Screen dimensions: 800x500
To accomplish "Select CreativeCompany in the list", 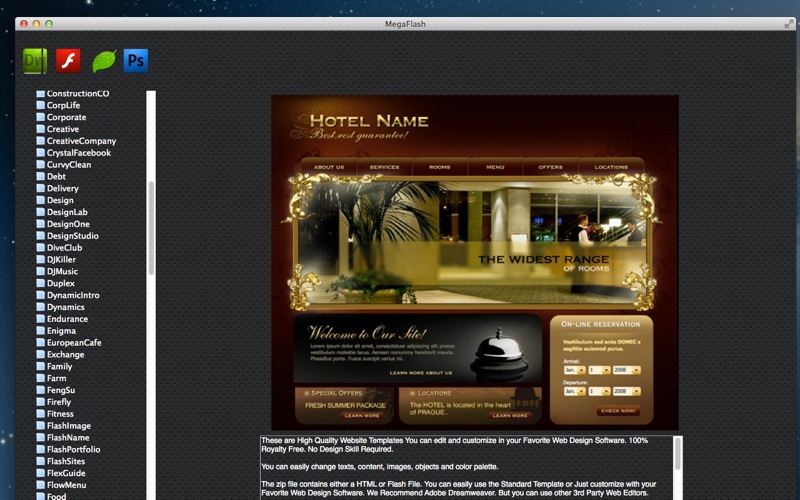I will coord(76,141).
